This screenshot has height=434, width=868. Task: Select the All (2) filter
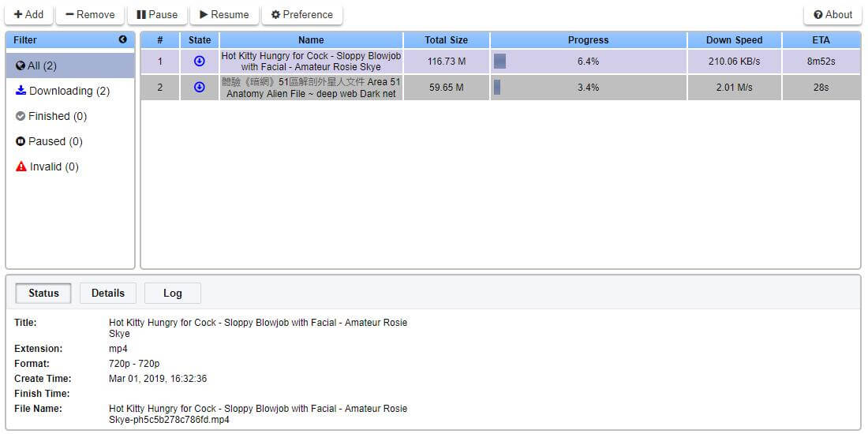pyautogui.click(x=70, y=65)
